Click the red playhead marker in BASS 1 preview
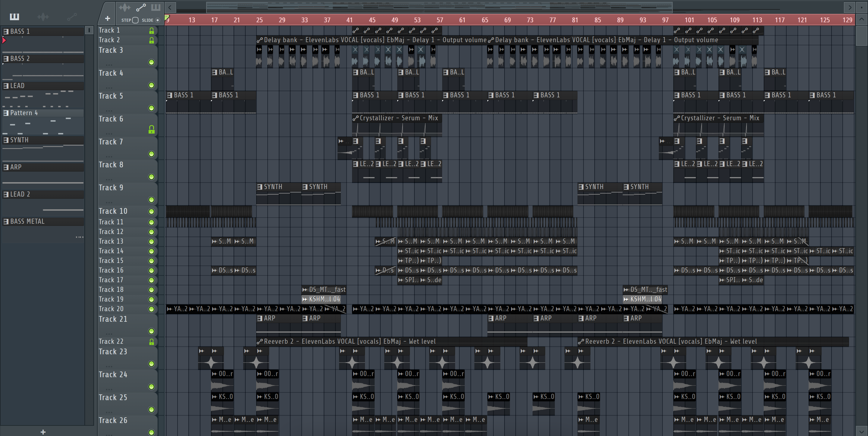Screen dimensions: 868x436 coord(4,40)
